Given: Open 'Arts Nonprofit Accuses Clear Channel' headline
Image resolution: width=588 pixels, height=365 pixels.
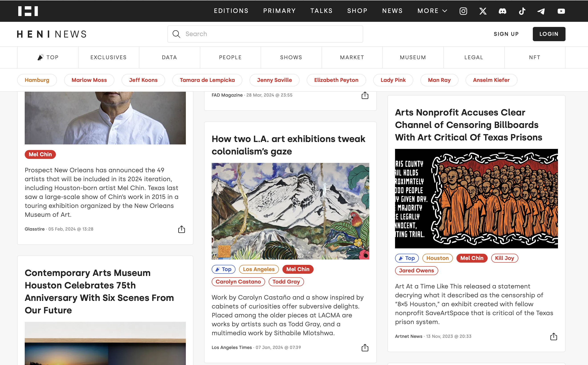Looking at the screenshot, I should point(468,125).
